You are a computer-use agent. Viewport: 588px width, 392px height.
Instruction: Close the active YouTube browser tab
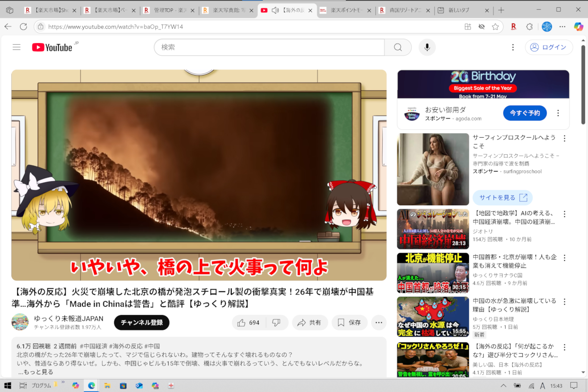click(x=310, y=10)
